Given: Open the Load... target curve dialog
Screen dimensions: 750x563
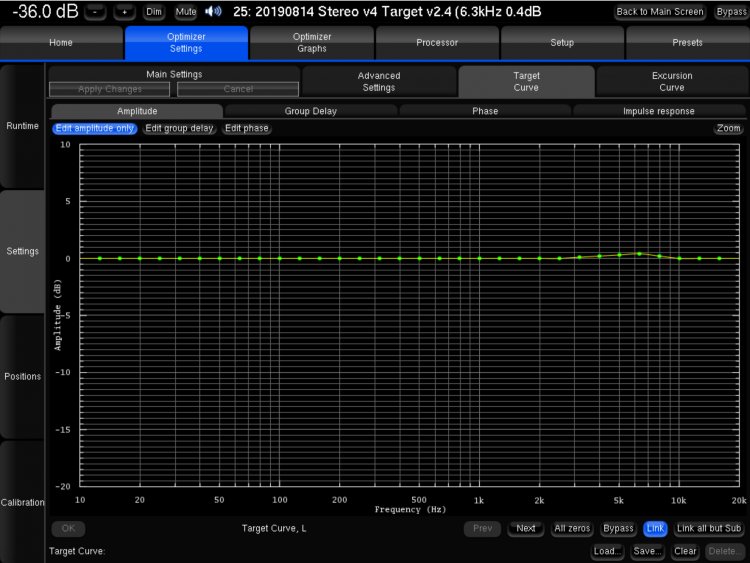Looking at the screenshot, I should [x=608, y=551].
